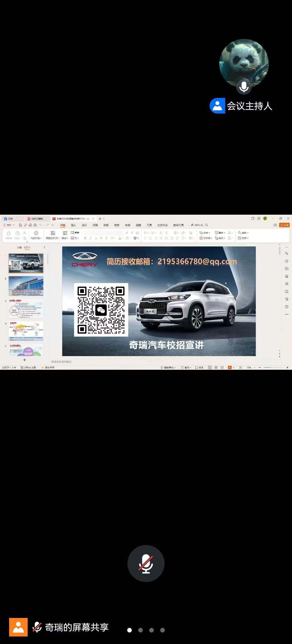Toggle bold formatting in the ribbon
292x644 pixels.
[x=85, y=238]
